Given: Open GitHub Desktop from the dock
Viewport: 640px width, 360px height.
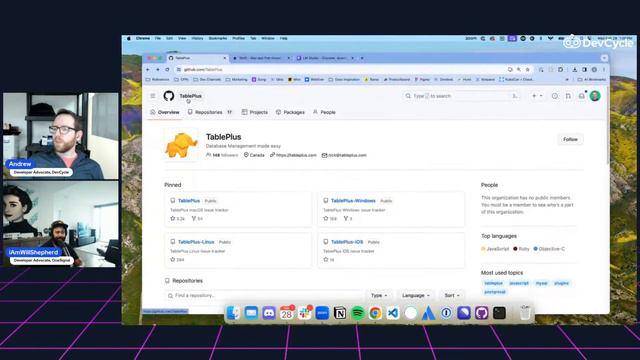Looking at the screenshot, I should coord(482,313).
